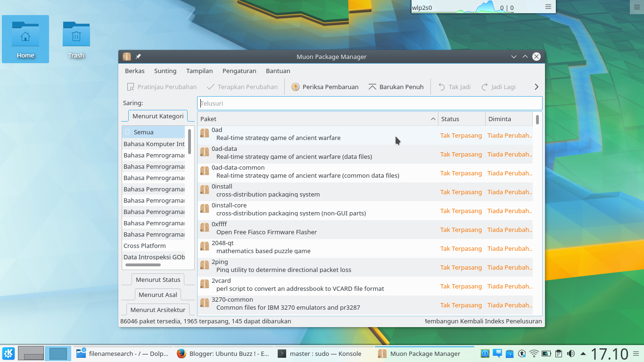Switch to the Menurut Kategori tab
The width and height of the screenshot is (644, 362).
[x=158, y=116]
